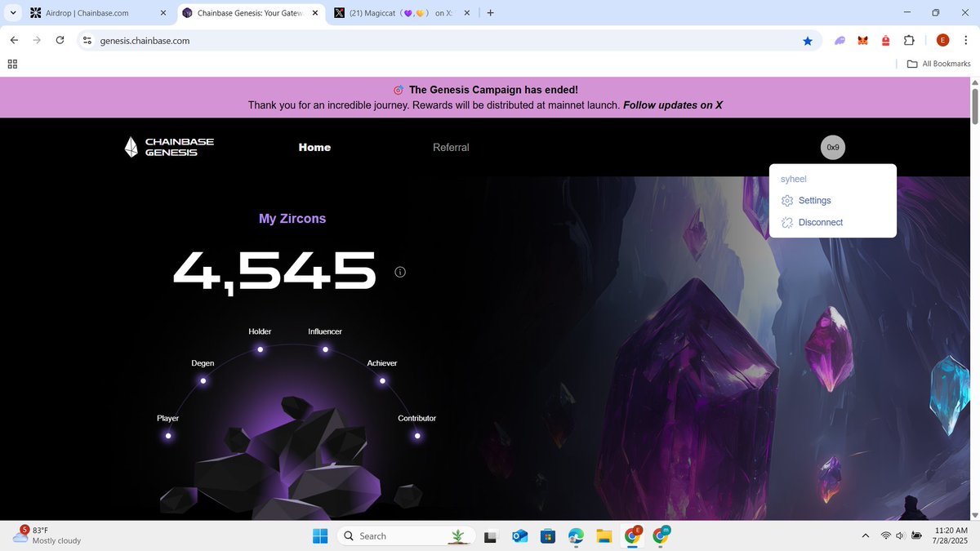Open the 0x9 wallet avatar menu

[x=833, y=148]
